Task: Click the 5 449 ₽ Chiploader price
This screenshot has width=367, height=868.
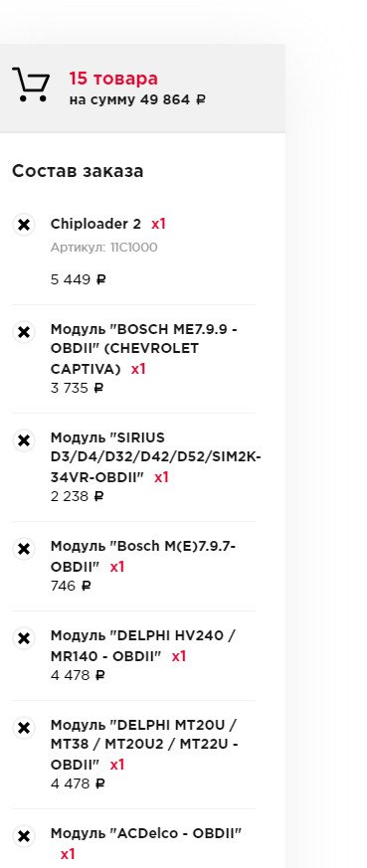Action: [x=78, y=279]
